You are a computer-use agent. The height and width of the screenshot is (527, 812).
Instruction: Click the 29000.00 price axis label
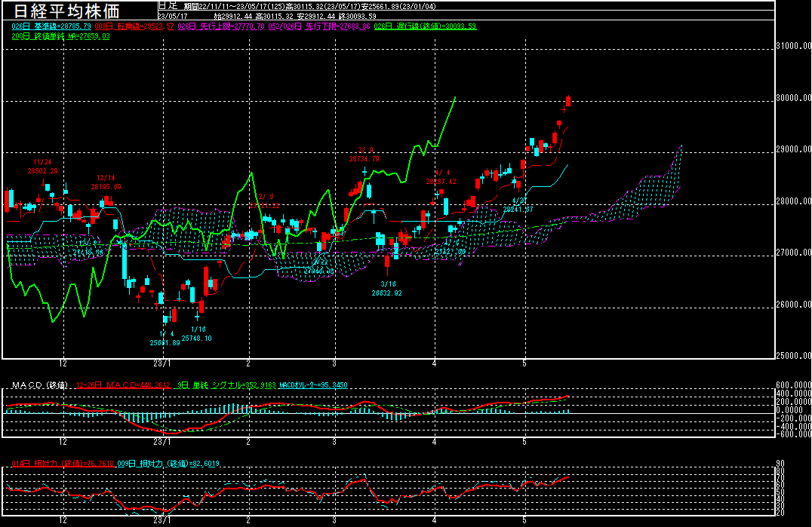[794, 149]
